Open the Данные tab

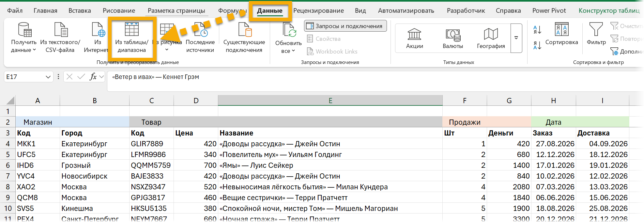270,11
